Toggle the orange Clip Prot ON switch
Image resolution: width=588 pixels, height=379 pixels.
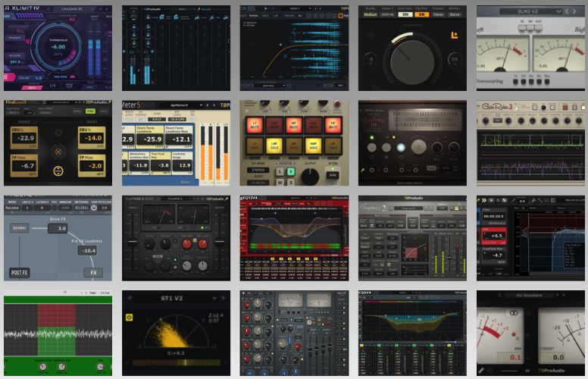click(421, 14)
